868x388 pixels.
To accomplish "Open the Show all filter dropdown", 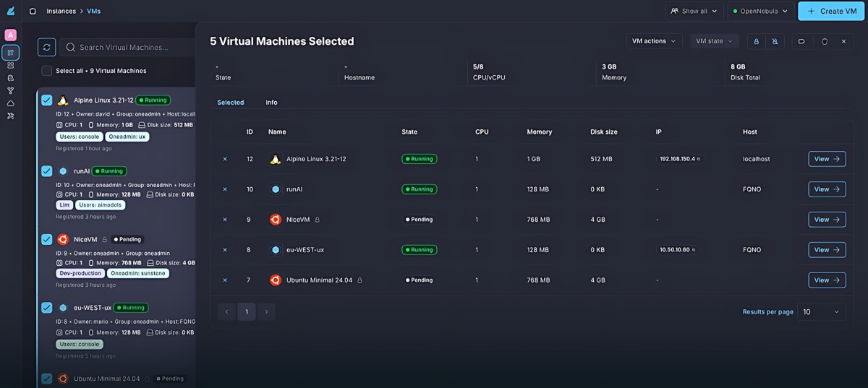I will pos(694,11).
